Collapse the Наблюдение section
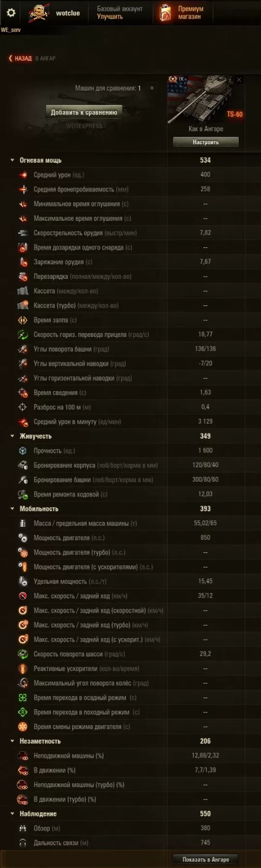This screenshot has height=868, width=261. pyautogui.click(x=12, y=814)
